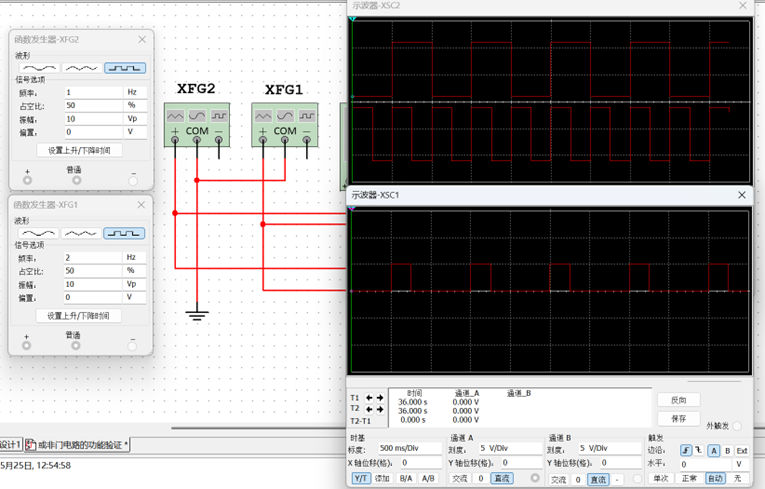
Task: Move T2 cursor right in XSC1
Action: (x=380, y=409)
